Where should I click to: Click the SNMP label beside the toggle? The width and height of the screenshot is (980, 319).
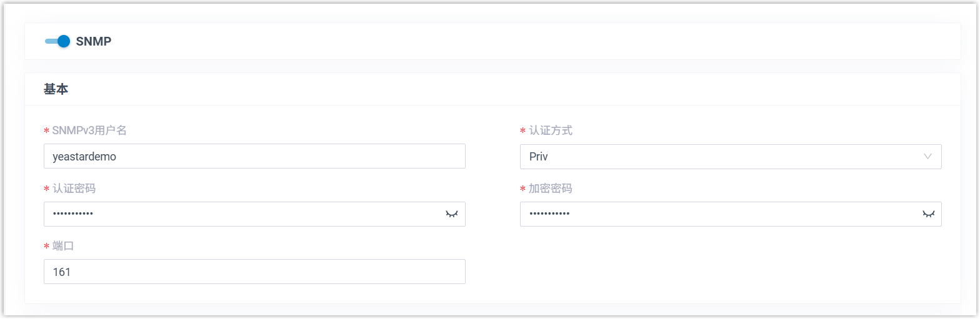tap(94, 42)
